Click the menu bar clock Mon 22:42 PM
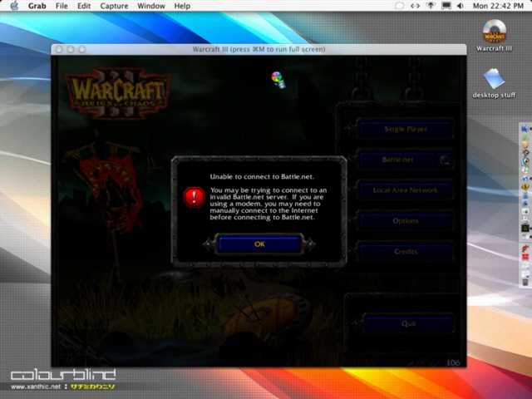This screenshot has width=532, height=399. coord(498,6)
